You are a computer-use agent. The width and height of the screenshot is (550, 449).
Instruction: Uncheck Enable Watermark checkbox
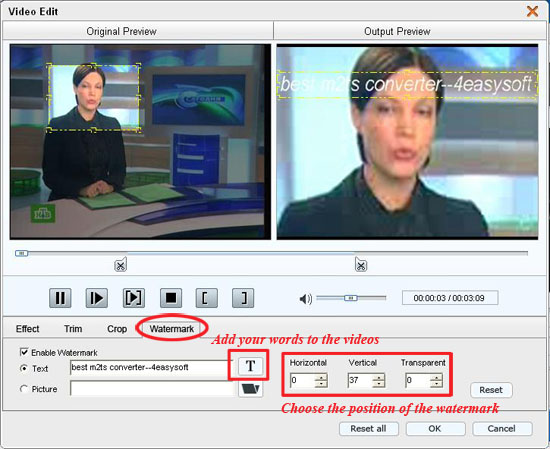click(x=24, y=352)
